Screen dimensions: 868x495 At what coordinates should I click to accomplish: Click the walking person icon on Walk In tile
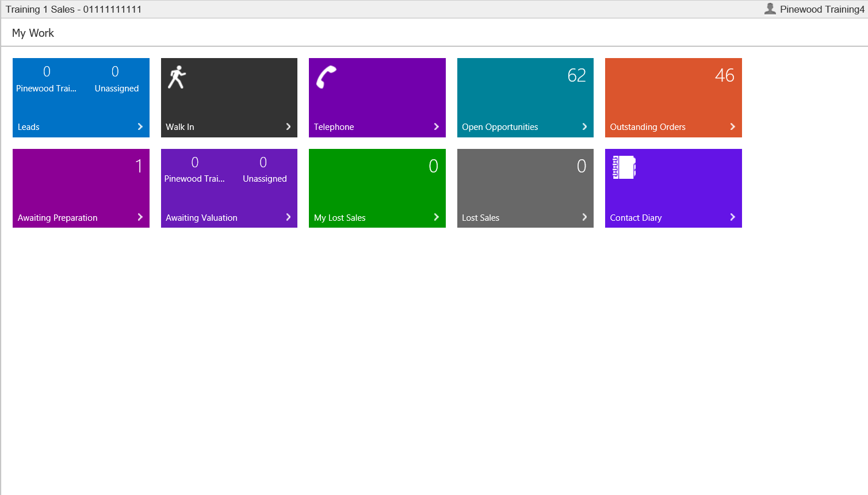[x=177, y=77]
